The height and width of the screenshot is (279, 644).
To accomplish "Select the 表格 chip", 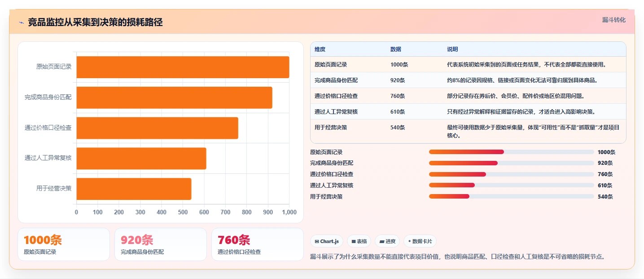I will (x=359, y=241).
